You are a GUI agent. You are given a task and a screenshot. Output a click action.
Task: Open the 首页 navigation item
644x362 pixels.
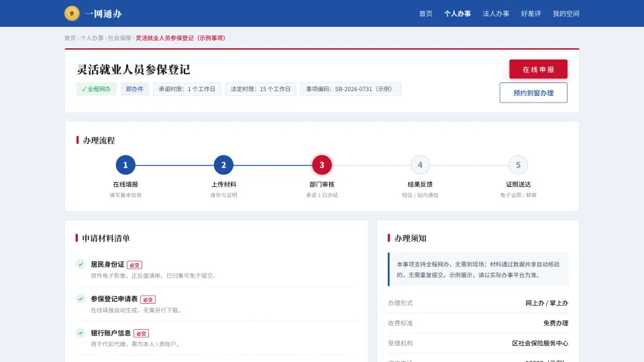click(425, 13)
